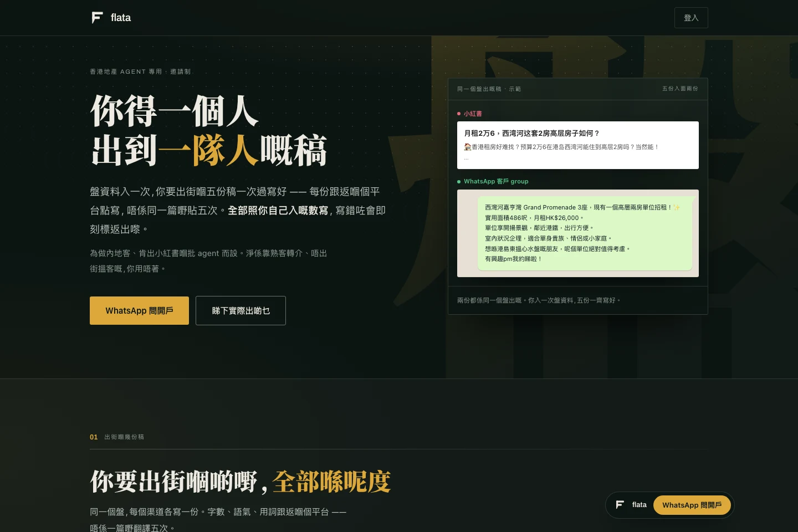This screenshot has height=532, width=798.
Task: Click WhatsApp 問開戶 in floating bar
Action: 692,505
